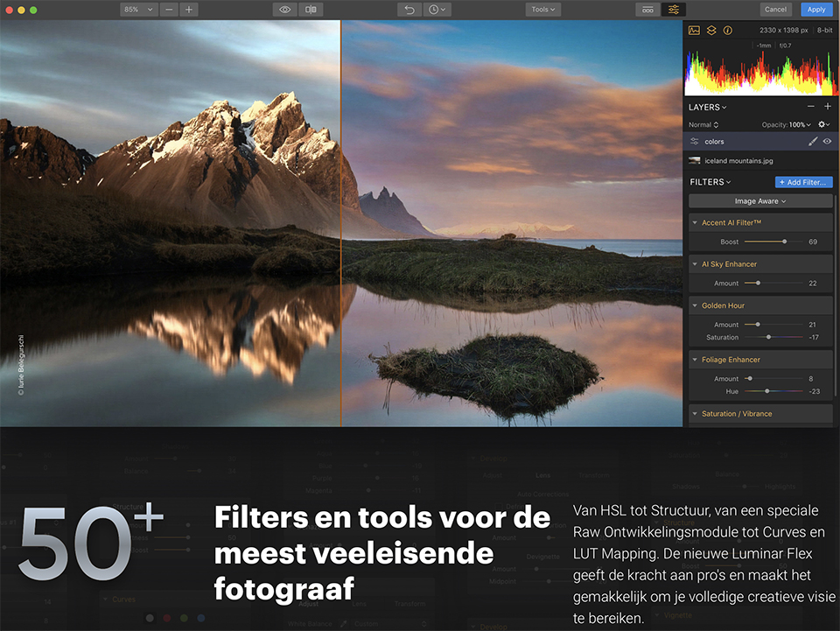Screen dimensions: 840x631
Task: Expand the FILTERS section menu
Action: pos(710,182)
